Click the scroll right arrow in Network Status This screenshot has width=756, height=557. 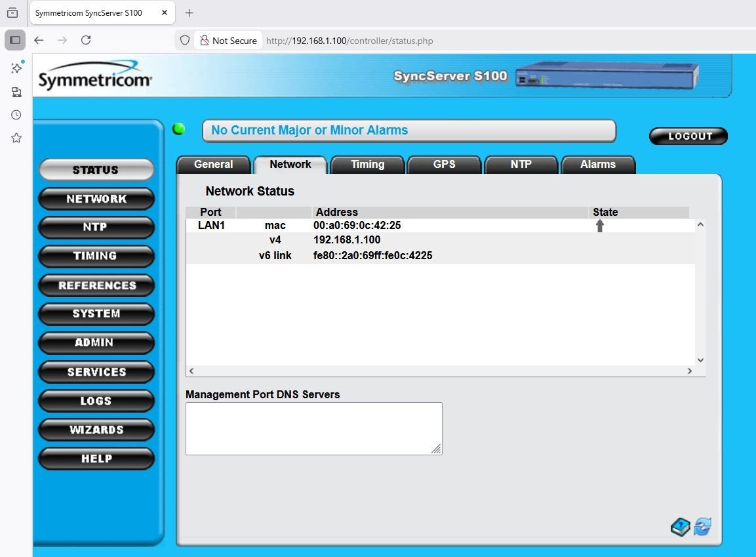[x=690, y=371]
